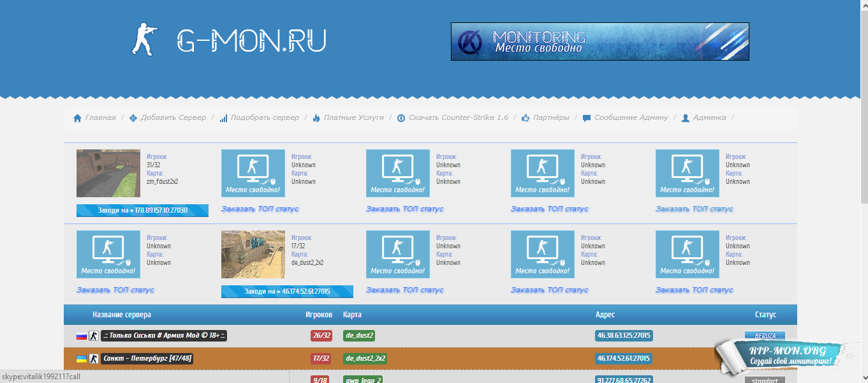Click the user icon beside Админка
868x383 pixels.
pos(686,118)
